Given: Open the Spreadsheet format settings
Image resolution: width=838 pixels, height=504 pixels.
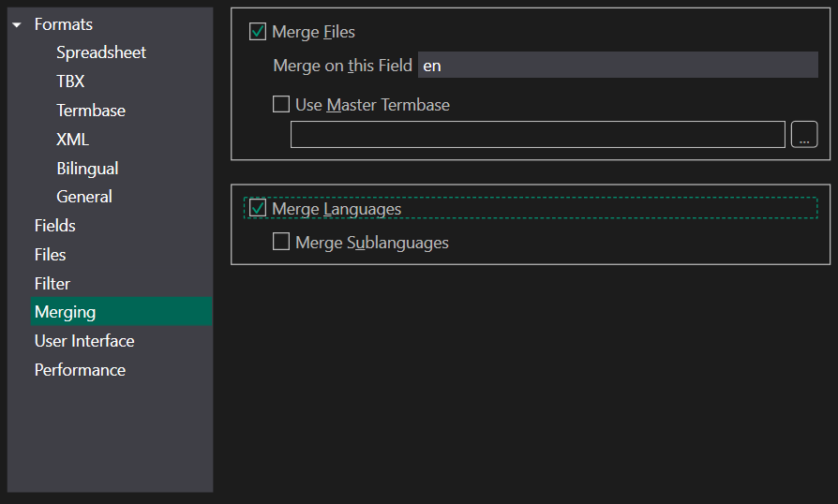Looking at the screenshot, I should coord(101,52).
